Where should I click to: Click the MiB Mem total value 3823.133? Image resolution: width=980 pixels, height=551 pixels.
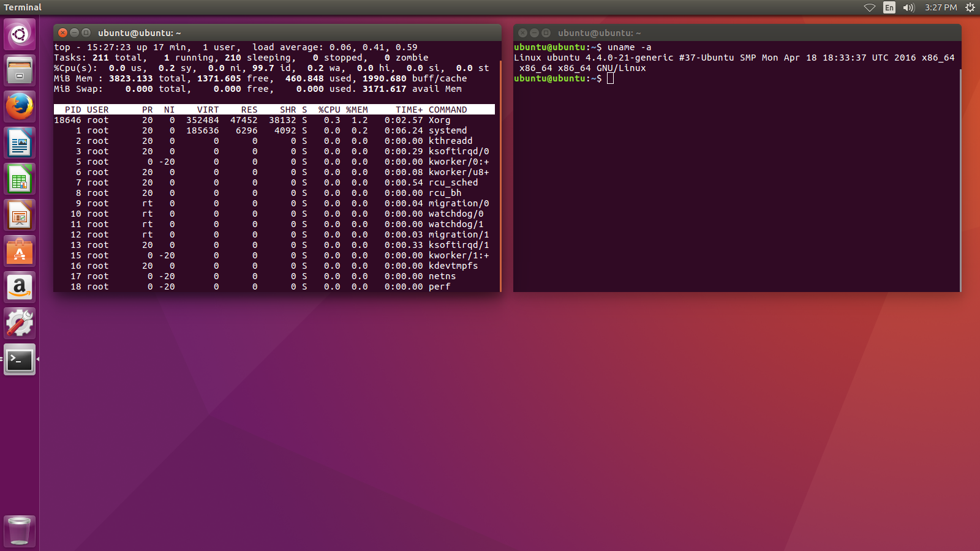(130, 78)
